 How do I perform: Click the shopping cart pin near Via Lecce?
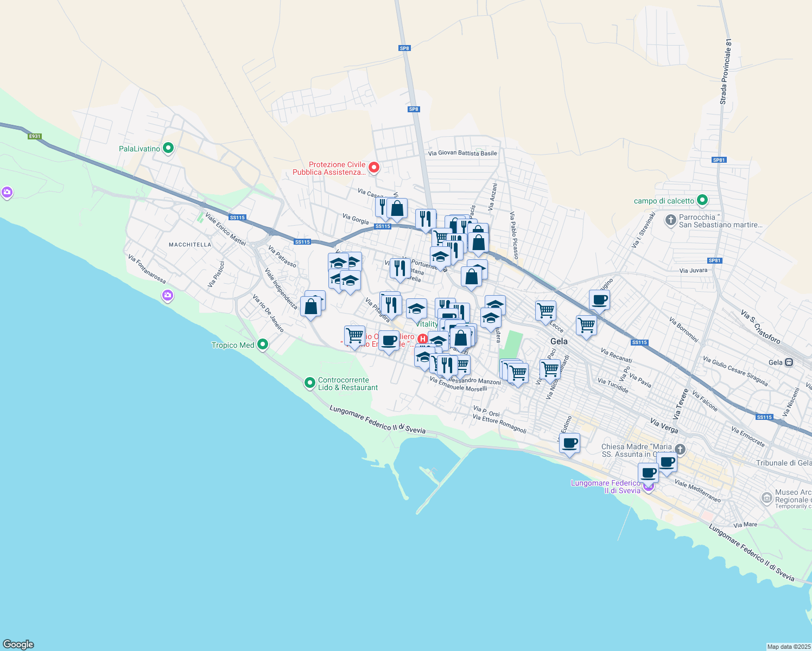pyautogui.click(x=545, y=310)
